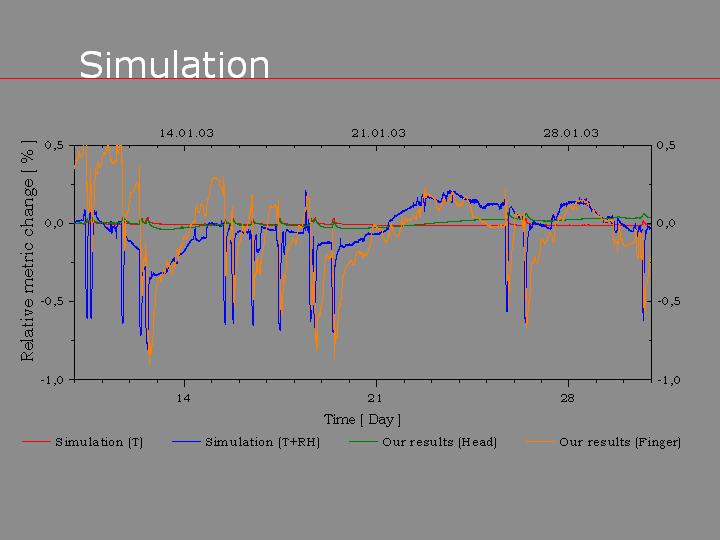Click the 'Our results (Finger)' legend label
This screenshot has height=540, width=720.
tap(620, 442)
